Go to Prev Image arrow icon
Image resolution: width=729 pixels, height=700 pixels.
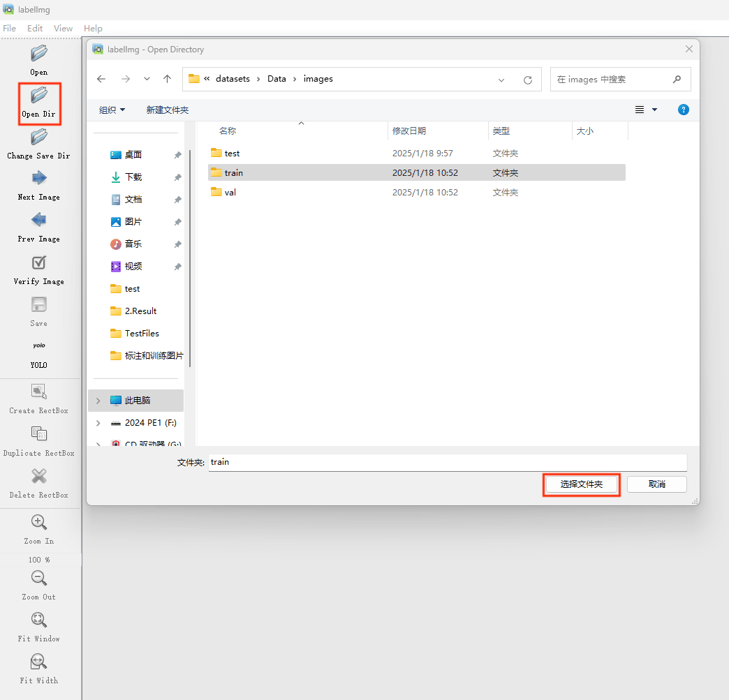click(x=39, y=220)
